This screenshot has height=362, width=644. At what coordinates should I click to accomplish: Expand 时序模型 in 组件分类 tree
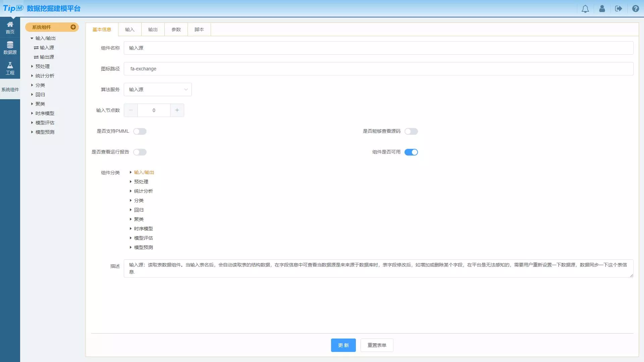pos(130,229)
